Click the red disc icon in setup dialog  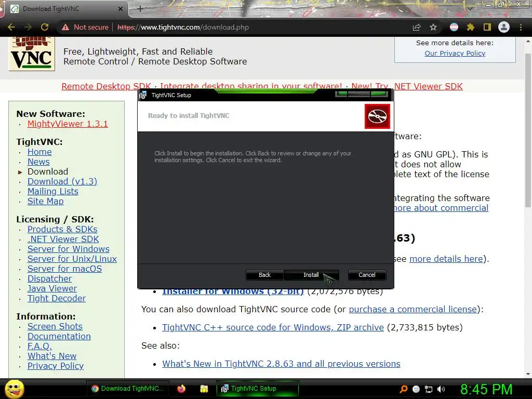(377, 116)
